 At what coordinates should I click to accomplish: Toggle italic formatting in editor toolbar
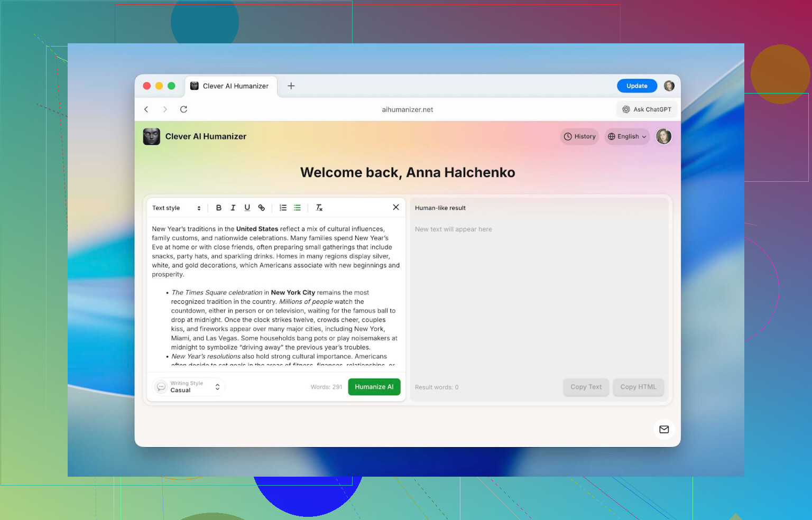[x=233, y=208]
